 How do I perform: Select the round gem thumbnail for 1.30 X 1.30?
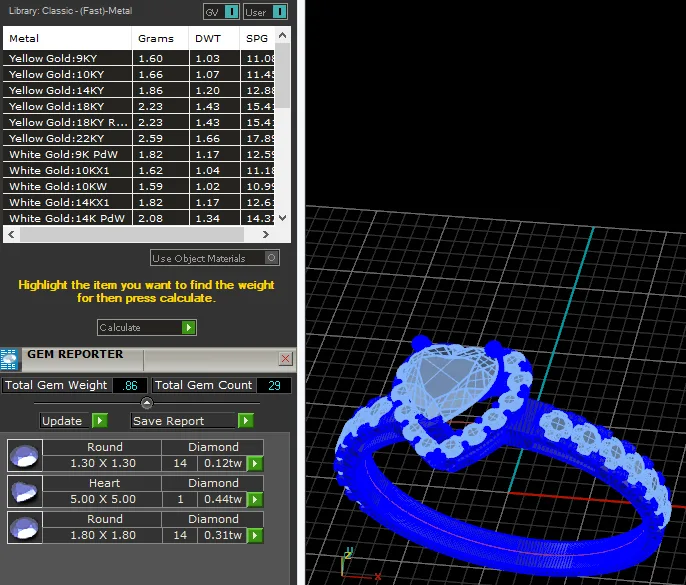[25, 455]
